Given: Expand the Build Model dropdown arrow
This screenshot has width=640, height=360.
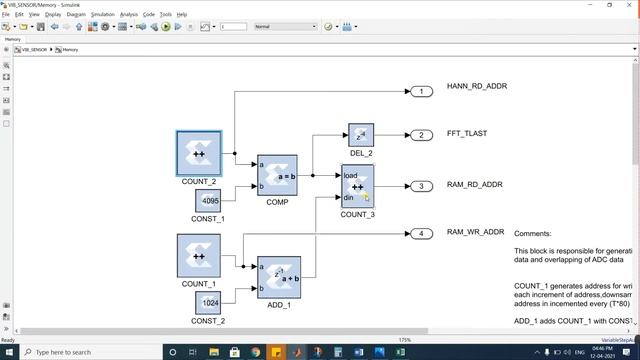Looking at the screenshot, I should pos(356,27).
